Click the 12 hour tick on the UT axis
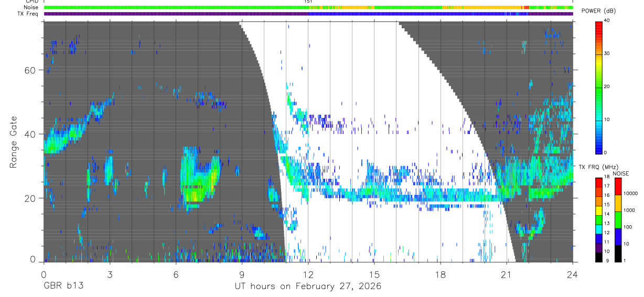Screen dimensions: 644x297 point(308,274)
